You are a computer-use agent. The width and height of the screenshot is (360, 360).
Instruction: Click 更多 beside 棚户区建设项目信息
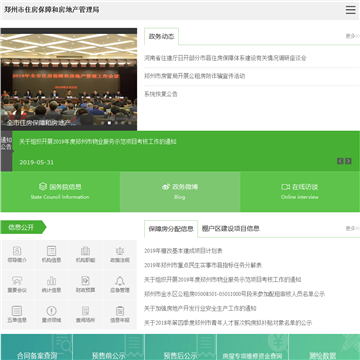(x=352, y=229)
